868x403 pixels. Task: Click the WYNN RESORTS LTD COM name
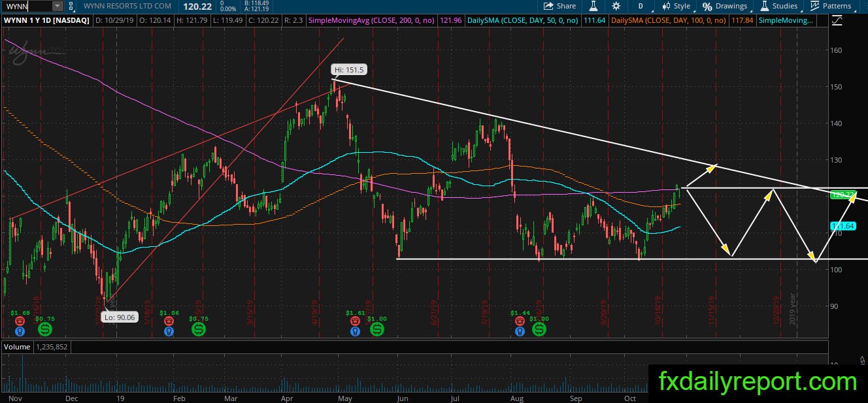coord(127,6)
